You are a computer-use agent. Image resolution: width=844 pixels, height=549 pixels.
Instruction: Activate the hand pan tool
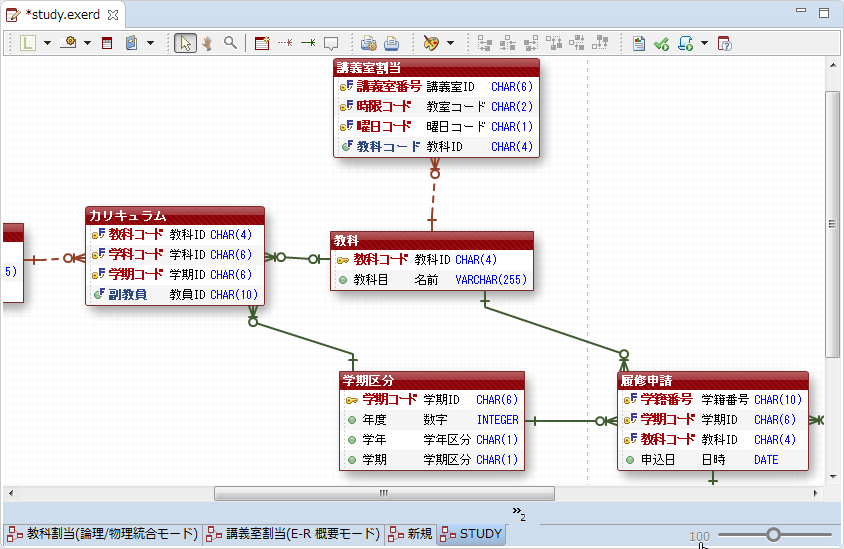pos(207,43)
